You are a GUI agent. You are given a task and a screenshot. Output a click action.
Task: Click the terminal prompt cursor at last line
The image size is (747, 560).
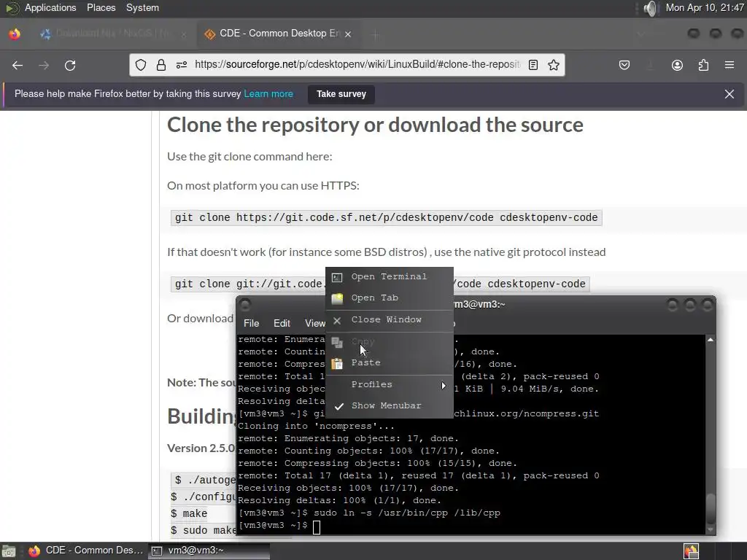[317, 526]
